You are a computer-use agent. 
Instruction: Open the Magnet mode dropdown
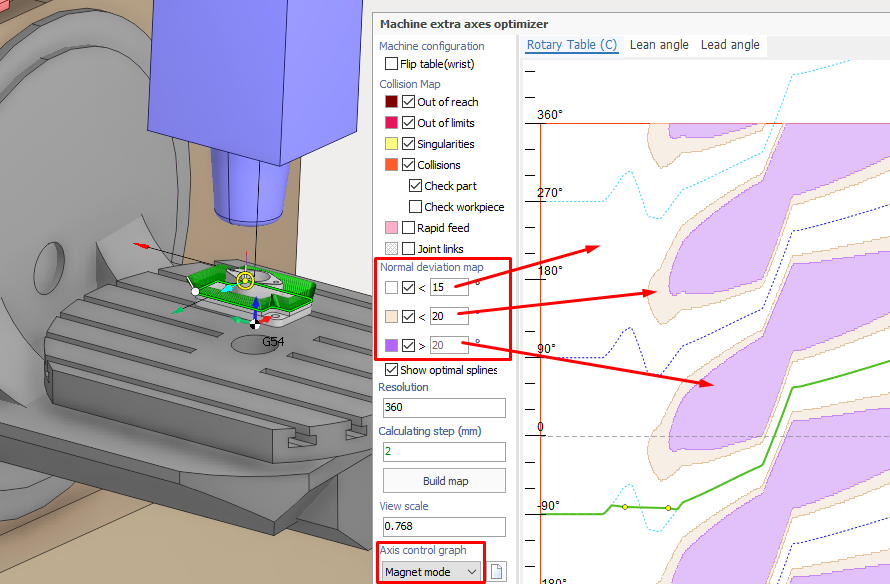(x=431, y=572)
